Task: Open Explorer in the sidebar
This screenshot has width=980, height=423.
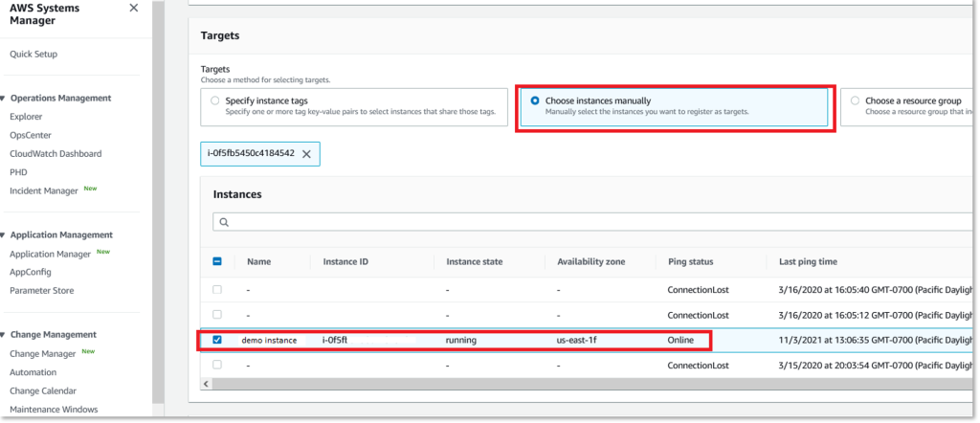Action: [26, 116]
